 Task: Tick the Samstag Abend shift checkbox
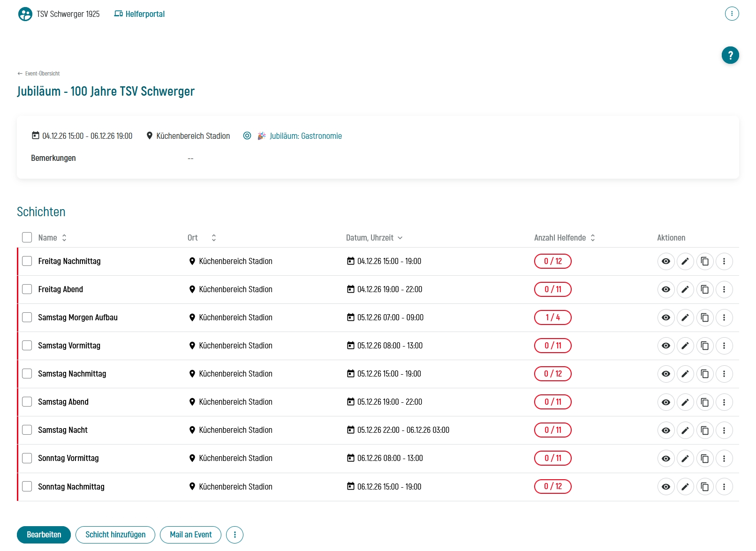(x=27, y=402)
